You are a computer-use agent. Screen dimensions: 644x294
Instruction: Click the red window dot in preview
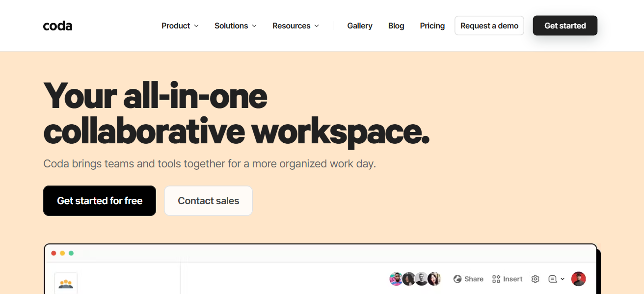pos(54,253)
